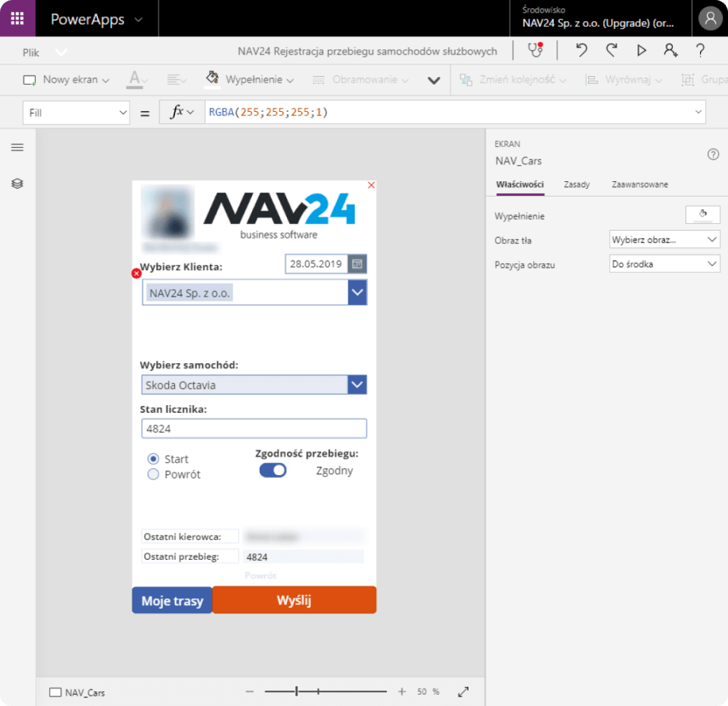Select the NAV24 logo image

click(x=279, y=216)
